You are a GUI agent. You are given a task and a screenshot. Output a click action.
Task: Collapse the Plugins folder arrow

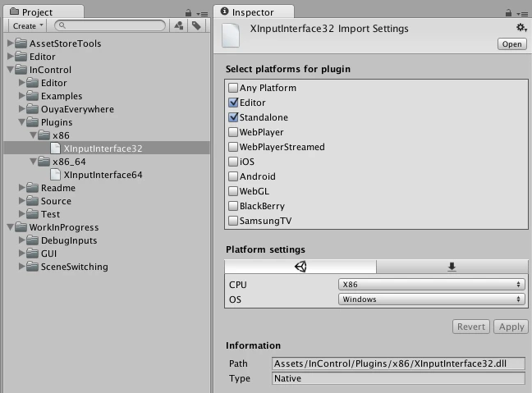22,122
